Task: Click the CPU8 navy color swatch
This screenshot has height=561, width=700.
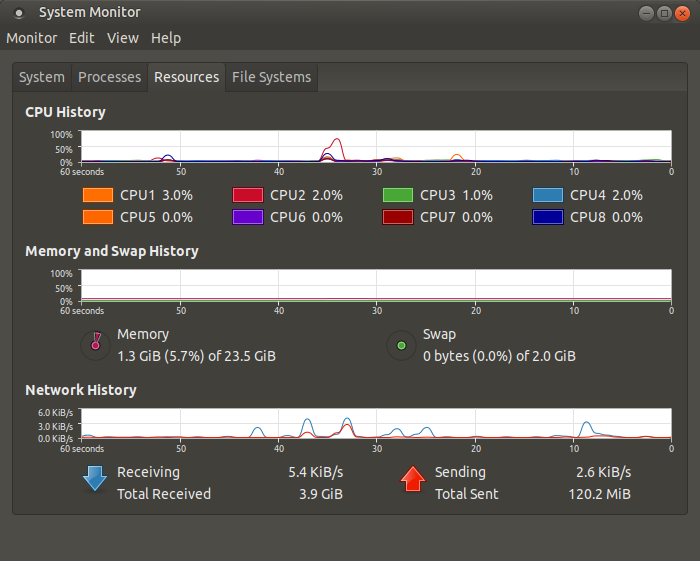Action: (x=547, y=217)
